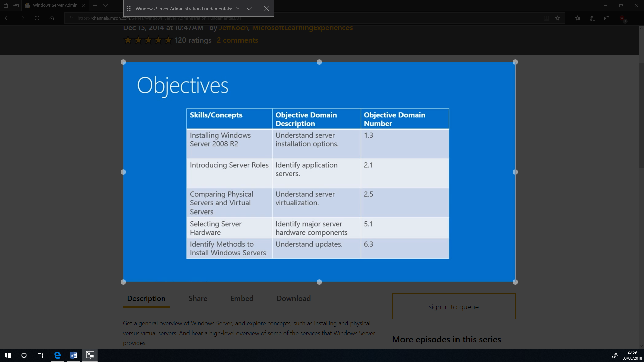644x362 pixels.
Task: Click the sign in to queue button
Action: 453,306
